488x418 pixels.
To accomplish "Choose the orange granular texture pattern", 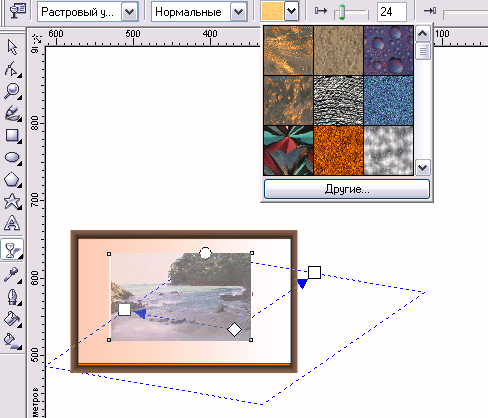I will coord(338,150).
